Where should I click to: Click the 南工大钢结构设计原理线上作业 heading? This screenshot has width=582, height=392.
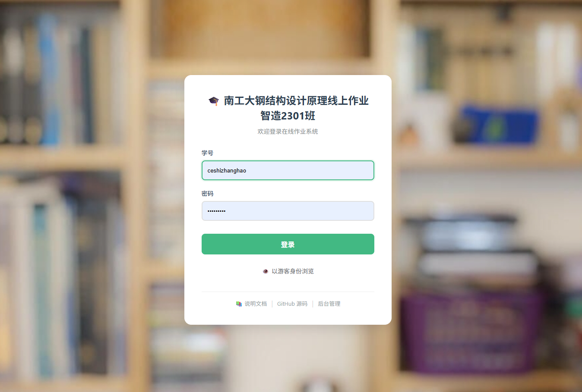(x=296, y=101)
